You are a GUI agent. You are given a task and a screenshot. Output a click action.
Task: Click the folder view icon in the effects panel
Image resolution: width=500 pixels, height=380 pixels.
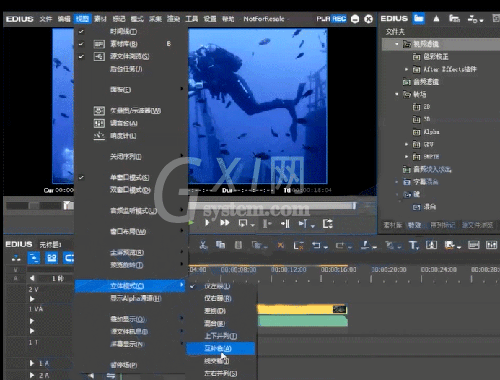coord(419,19)
